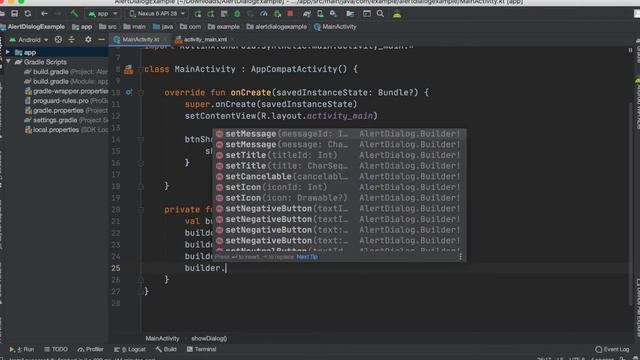Expand the app module tree node
This screenshot has width=640, height=360.
[x=7, y=52]
